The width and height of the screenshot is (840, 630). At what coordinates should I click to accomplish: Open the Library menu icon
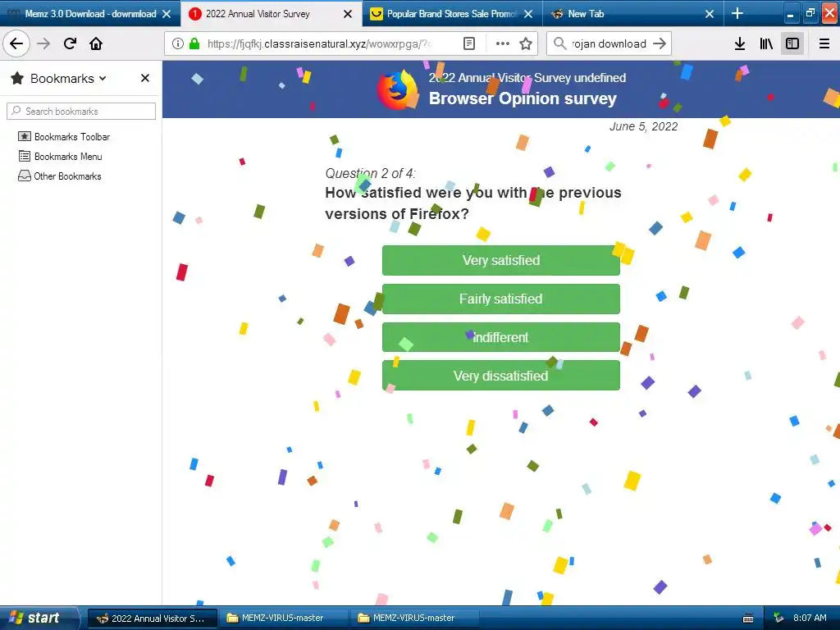click(766, 43)
